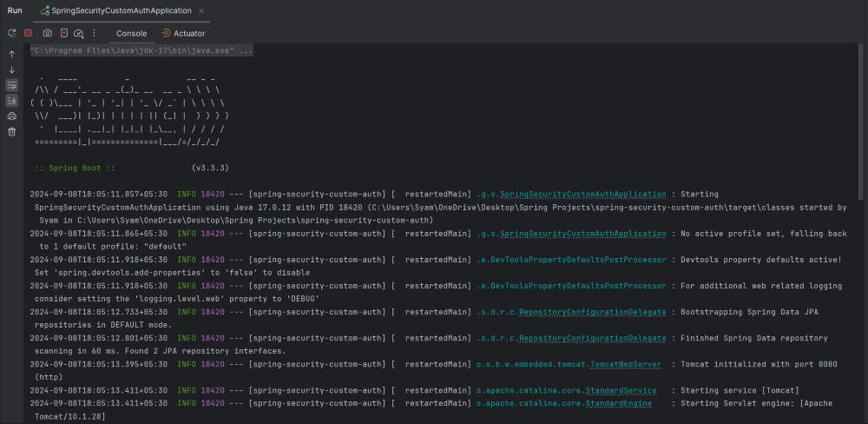Stop the running application
868x424 pixels.
[28, 33]
